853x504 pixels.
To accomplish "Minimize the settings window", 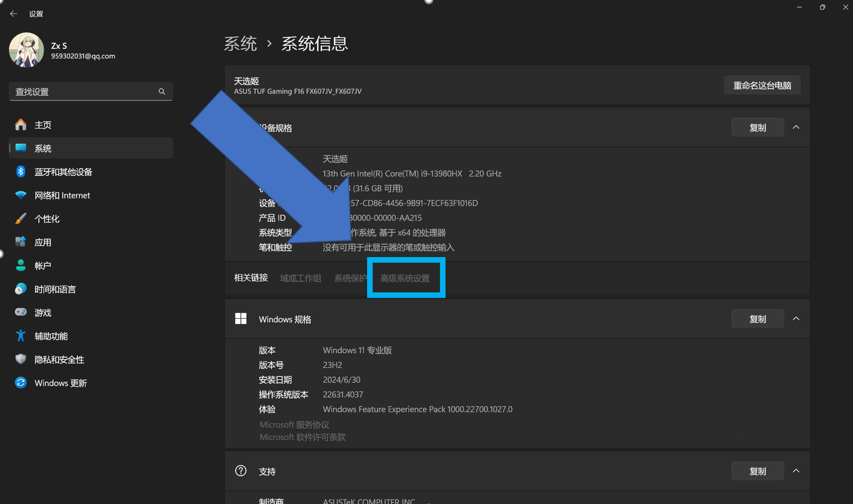I will [x=799, y=7].
